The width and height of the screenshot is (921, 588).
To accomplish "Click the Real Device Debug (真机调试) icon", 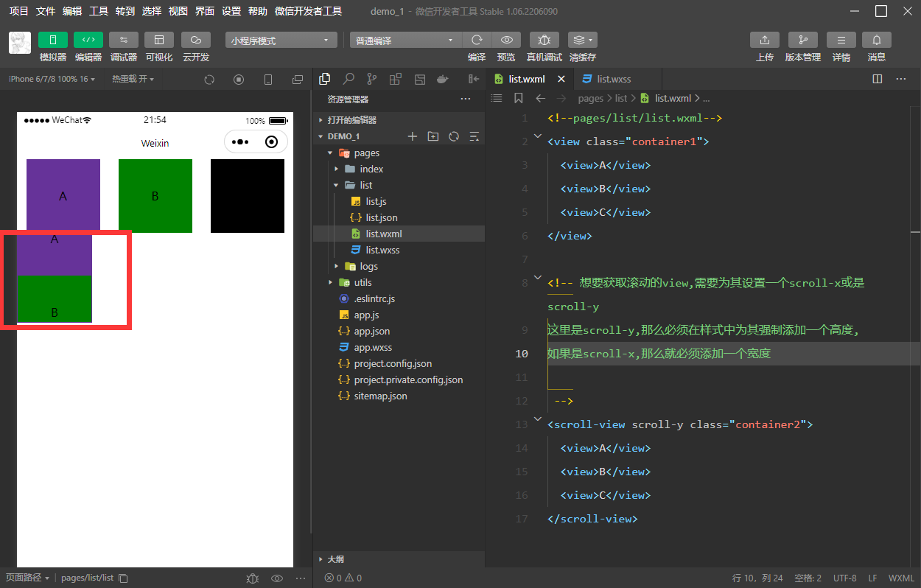I will (x=544, y=40).
